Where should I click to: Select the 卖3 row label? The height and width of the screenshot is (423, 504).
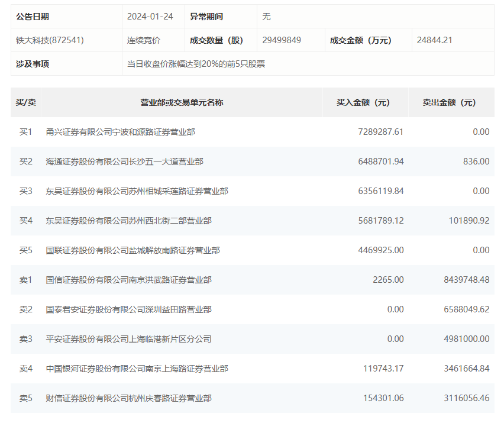pyautogui.click(x=25, y=339)
